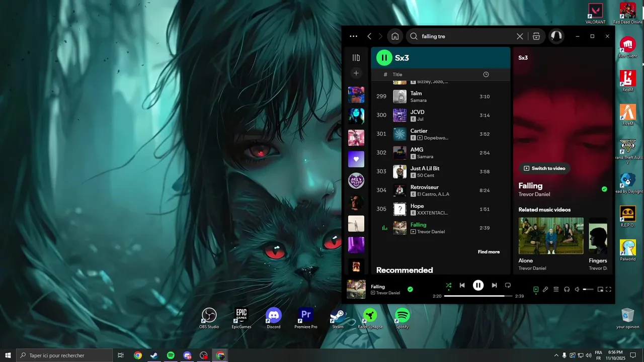The image size is (644, 362).
Task: Open the FiveM desktop icon
Action: pos(627,114)
